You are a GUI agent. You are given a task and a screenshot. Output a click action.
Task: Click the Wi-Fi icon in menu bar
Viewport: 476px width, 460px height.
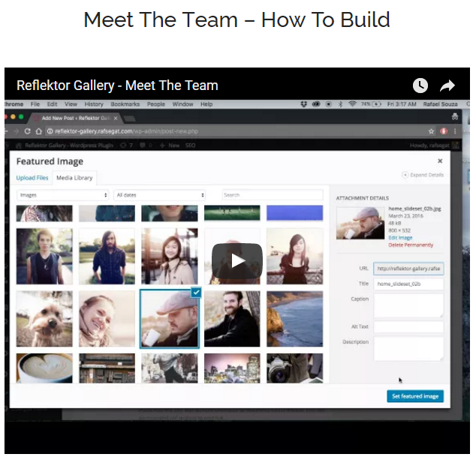pos(352,104)
